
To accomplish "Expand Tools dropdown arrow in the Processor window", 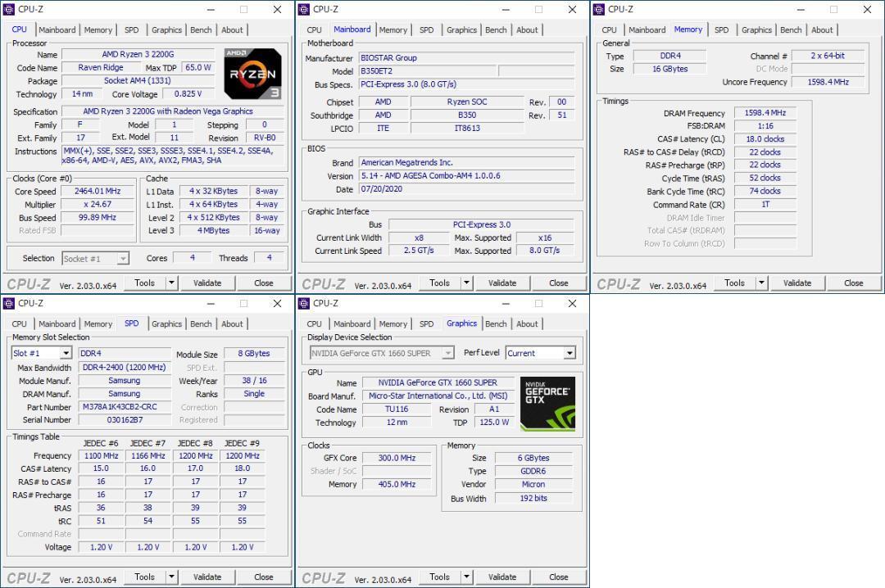I will click(x=171, y=283).
